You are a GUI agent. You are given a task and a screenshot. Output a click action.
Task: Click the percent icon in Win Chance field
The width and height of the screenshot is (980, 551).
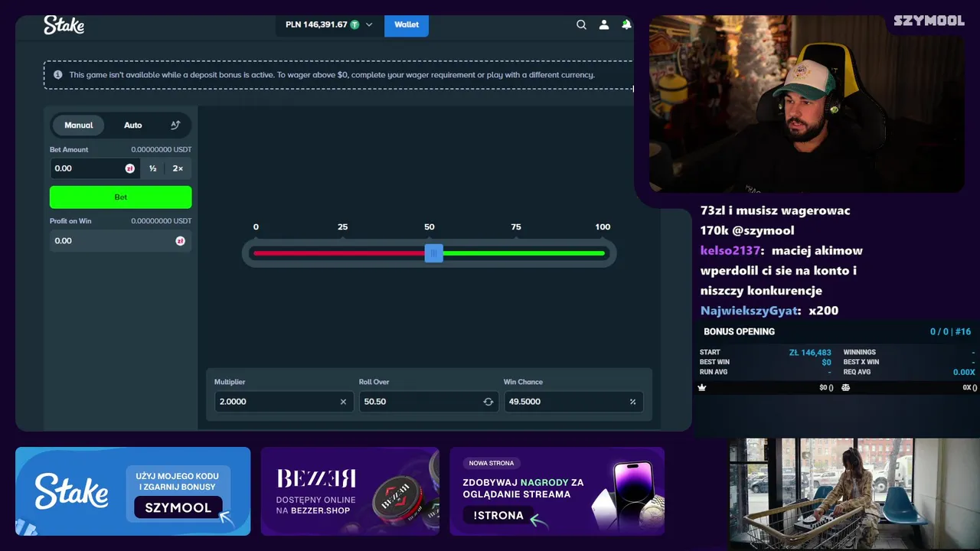(x=632, y=402)
